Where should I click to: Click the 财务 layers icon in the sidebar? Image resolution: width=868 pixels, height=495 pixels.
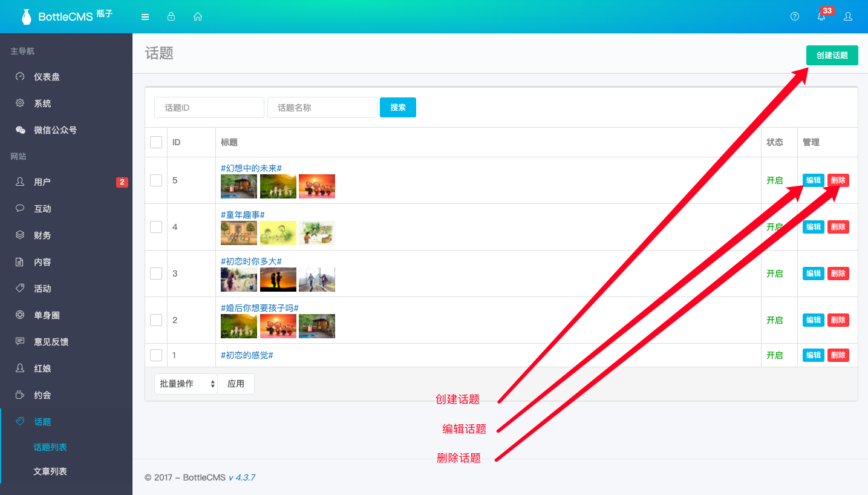(x=20, y=235)
